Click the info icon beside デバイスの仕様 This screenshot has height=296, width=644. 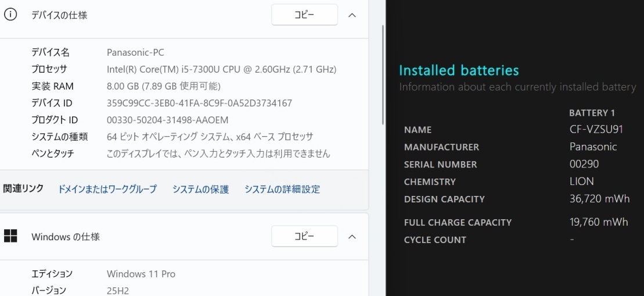point(10,15)
